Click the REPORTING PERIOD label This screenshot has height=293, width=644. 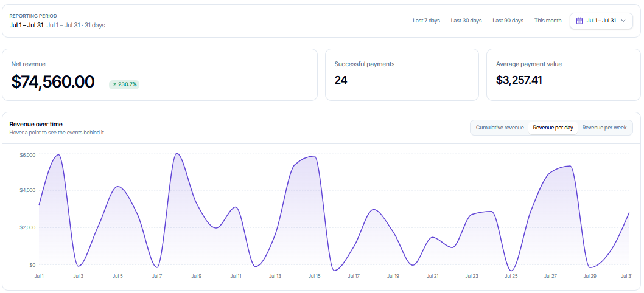tap(33, 16)
